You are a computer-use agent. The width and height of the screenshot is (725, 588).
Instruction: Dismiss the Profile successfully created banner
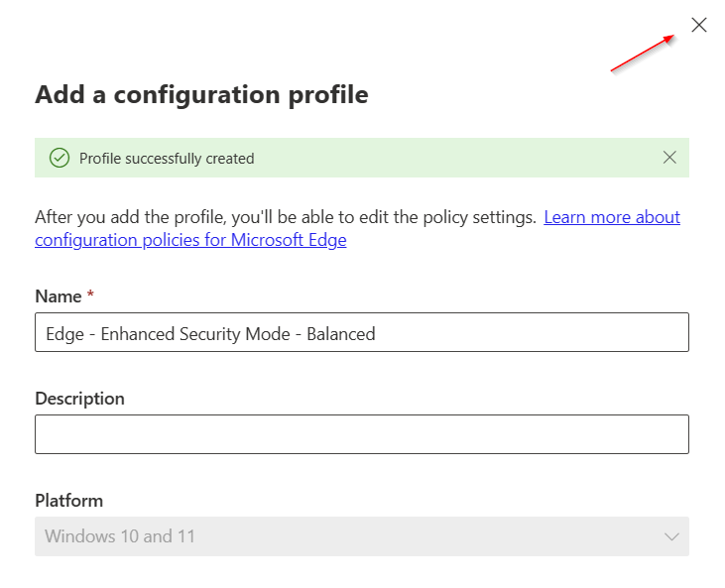[669, 158]
